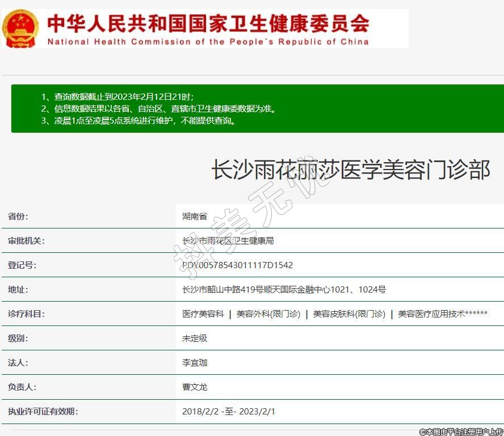The height and width of the screenshot is (436, 504).
Task: Click the 医疗美容科 department entry
Action: (x=203, y=314)
